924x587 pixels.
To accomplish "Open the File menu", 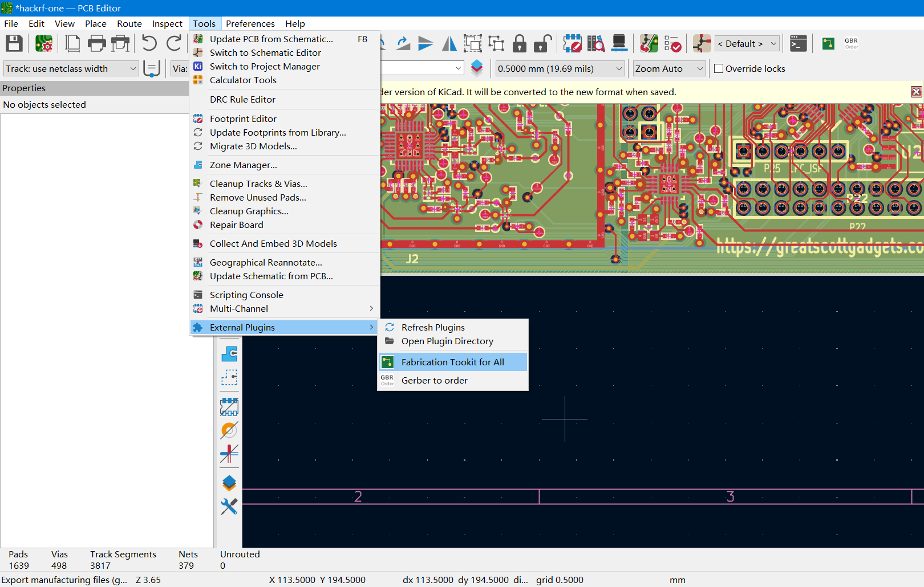I will pos(11,23).
